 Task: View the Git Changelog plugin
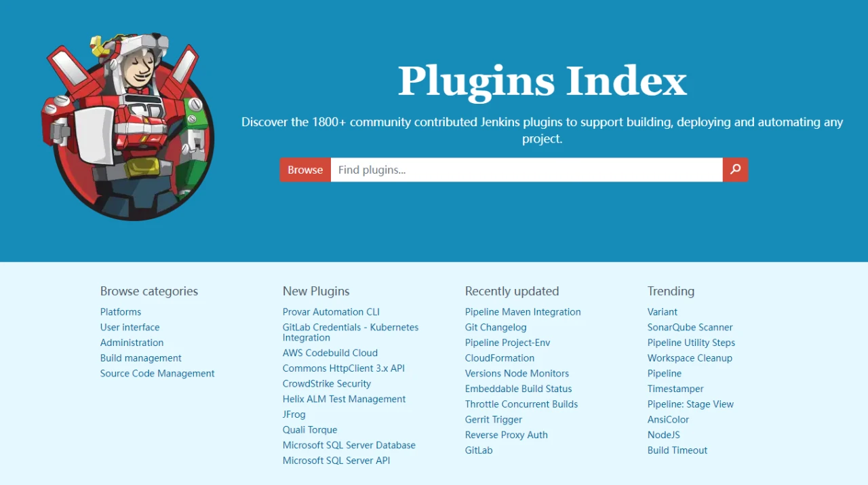pyautogui.click(x=496, y=328)
